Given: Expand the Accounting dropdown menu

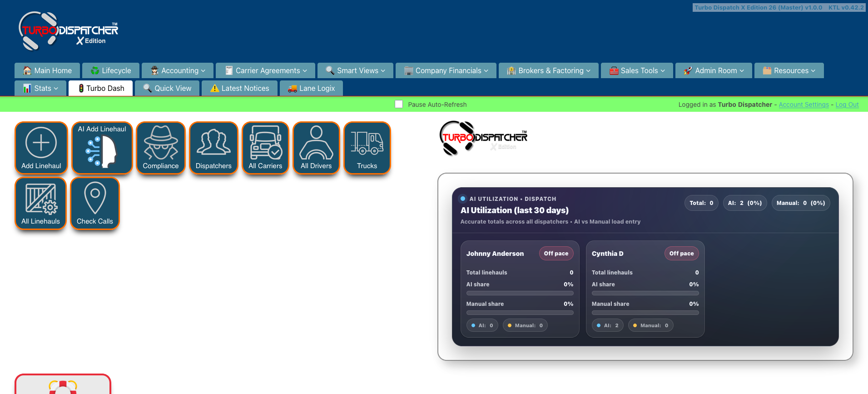Looking at the screenshot, I should [x=178, y=70].
